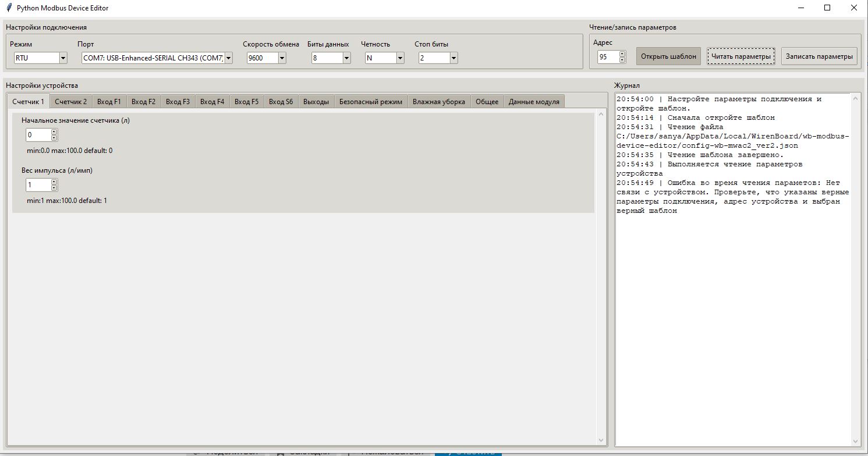The height and width of the screenshot is (456, 868).
Task: Open the Вход F1 tab
Action: 109,102
